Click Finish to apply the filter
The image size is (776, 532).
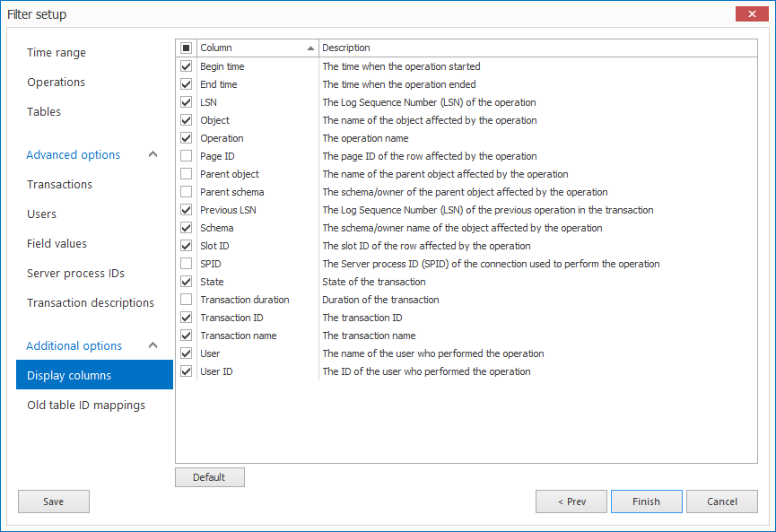pyautogui.click(x=646, y=501)
